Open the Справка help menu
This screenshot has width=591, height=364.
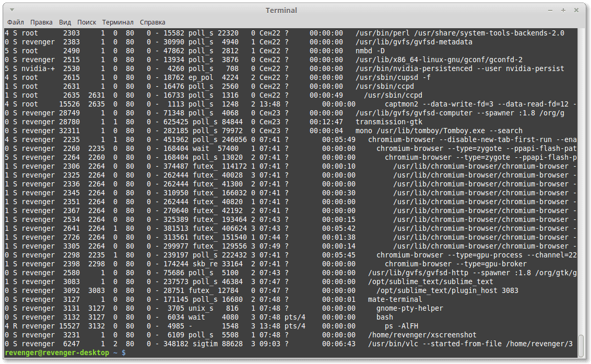[152, 22]
